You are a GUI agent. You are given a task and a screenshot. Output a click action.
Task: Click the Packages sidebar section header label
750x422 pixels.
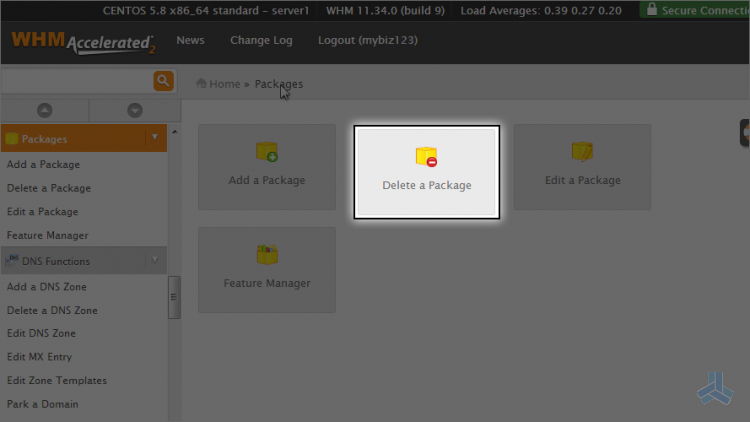click(x=44, y=139)
